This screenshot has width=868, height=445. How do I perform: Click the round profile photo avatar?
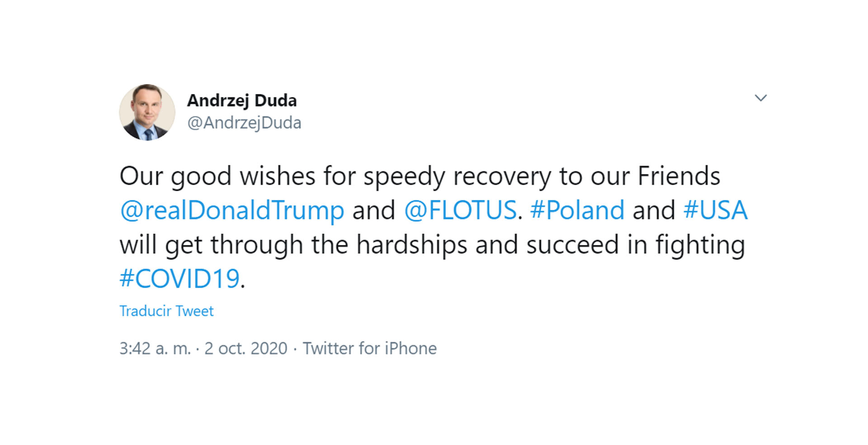(147, 112)
